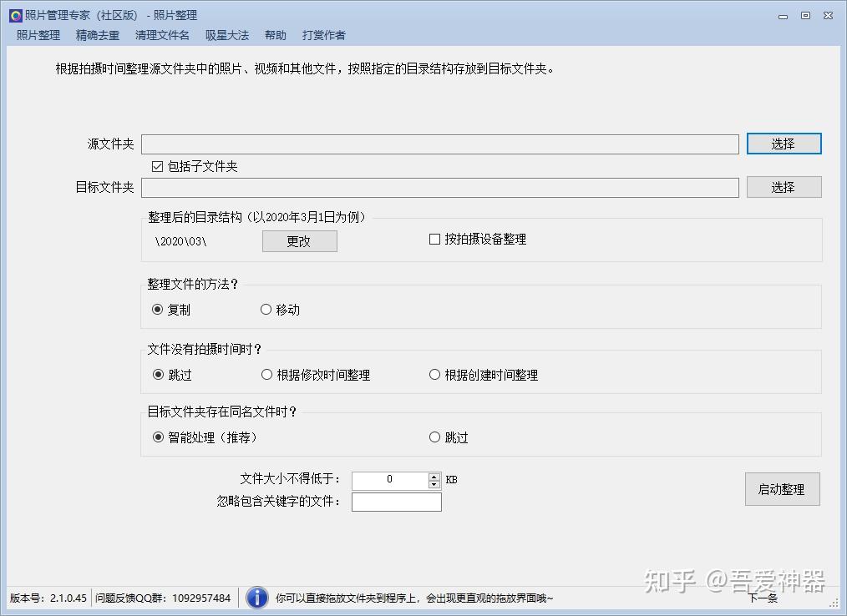
Task: Select 根据修改时间整理 radio option
Action: tap(266, 374)
